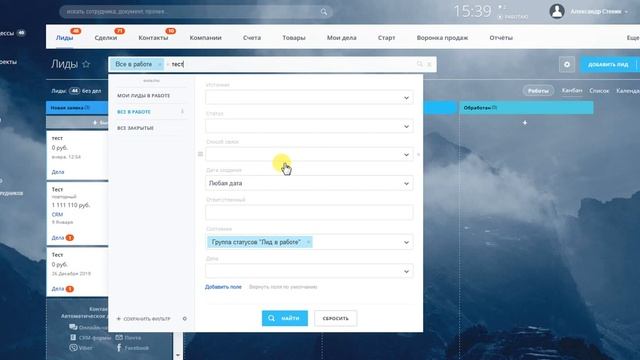Open the third filter dropdown field
Screen dimensions: 640x360
(309, 155)
